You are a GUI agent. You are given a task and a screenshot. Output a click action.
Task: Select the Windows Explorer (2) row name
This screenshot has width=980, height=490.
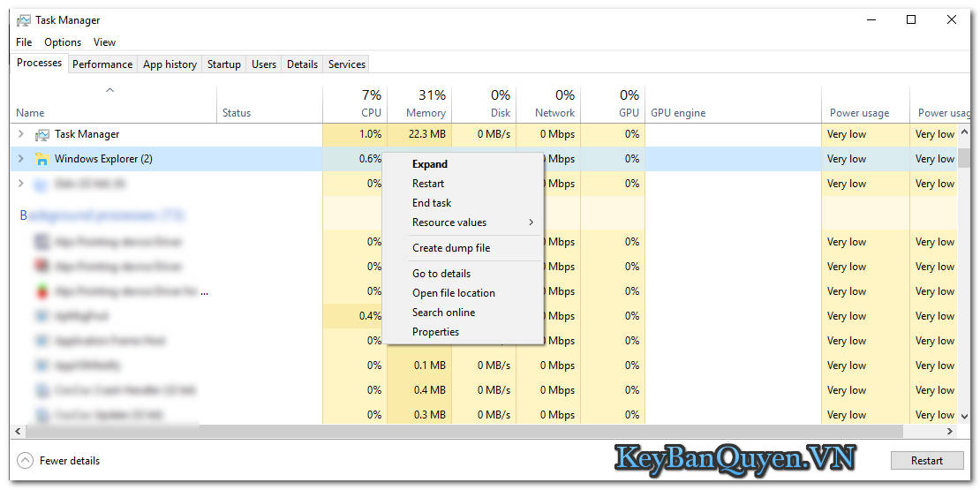pyautogui.click(x=103, y=159)
